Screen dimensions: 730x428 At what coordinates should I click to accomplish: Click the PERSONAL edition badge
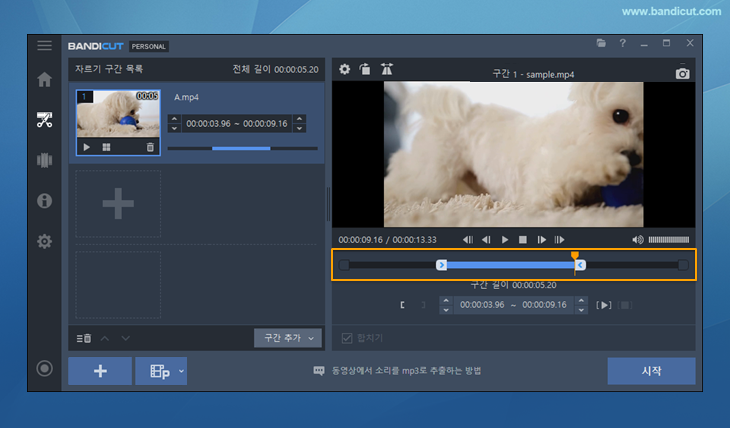[x=149, y=47]
